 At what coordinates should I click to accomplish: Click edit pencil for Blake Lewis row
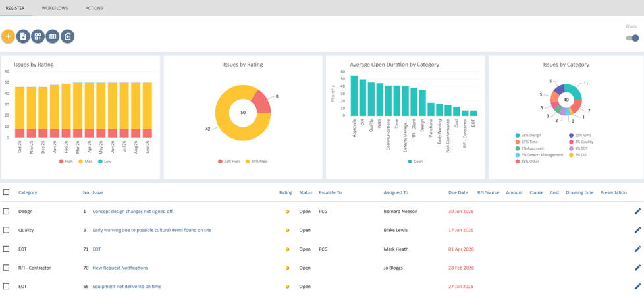coord(637,230)
